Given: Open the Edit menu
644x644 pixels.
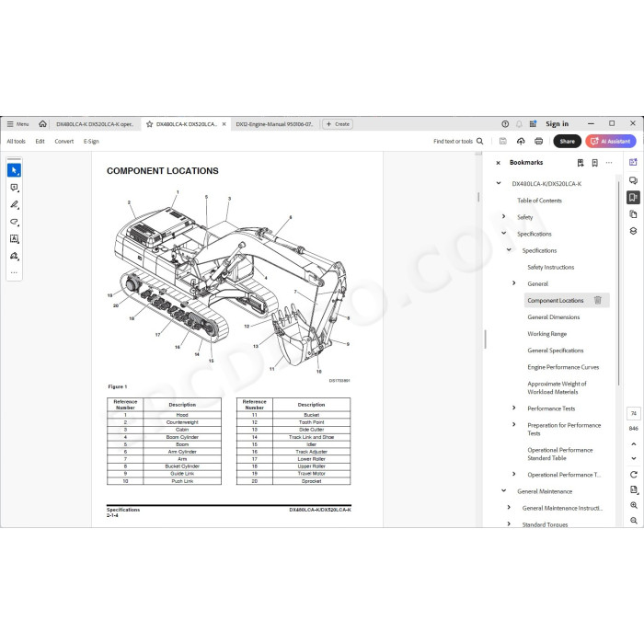Looking at the screenshot, I should (40, 142).
